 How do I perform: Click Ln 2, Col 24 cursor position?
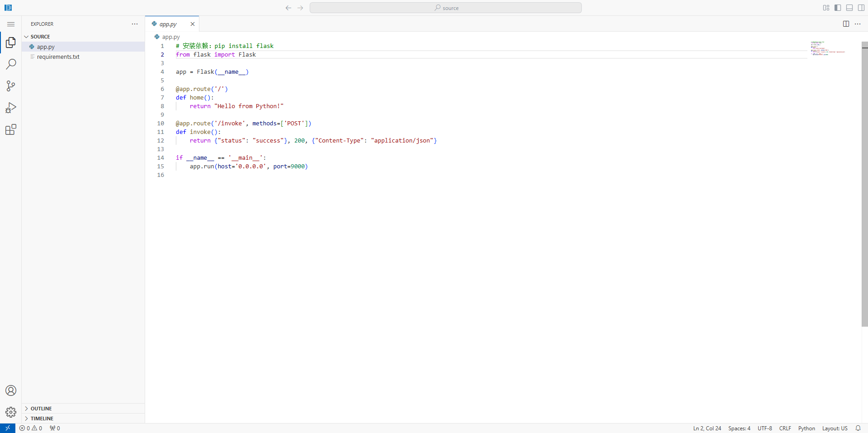coord(707,428)
